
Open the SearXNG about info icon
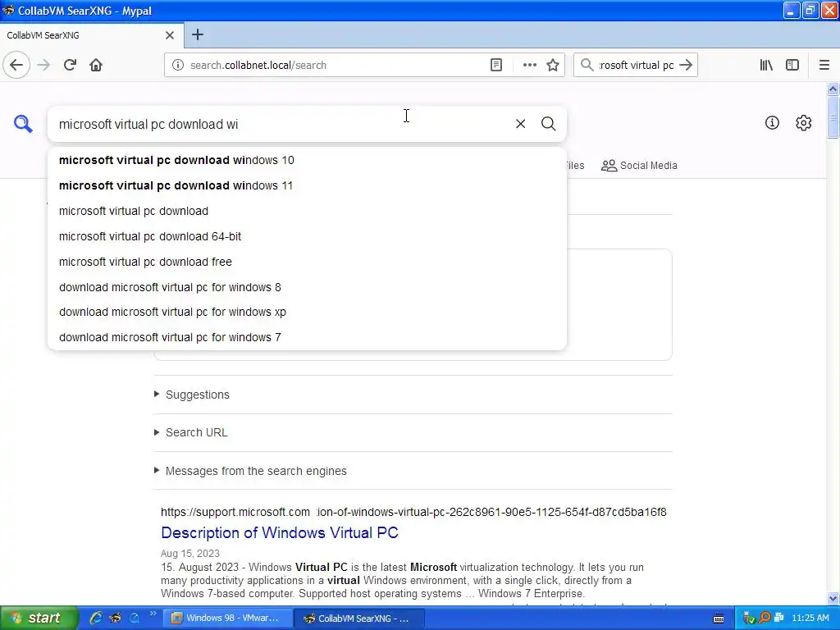coord(772,123)
